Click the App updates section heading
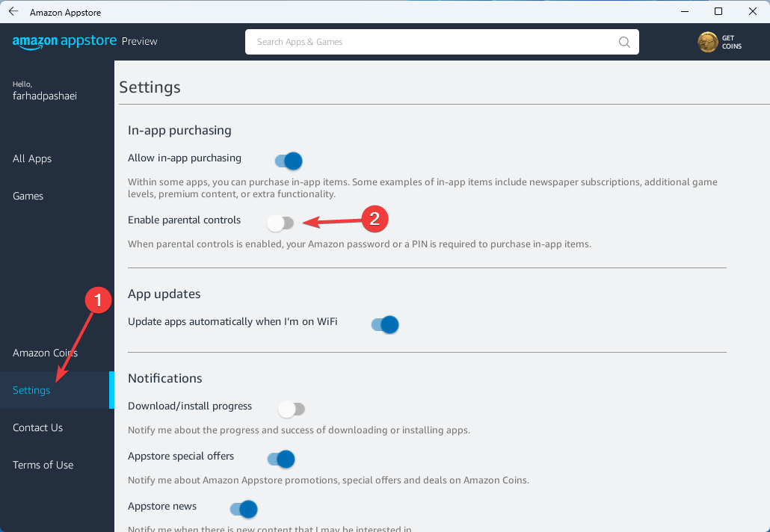Screen dimensions: 770x532 164,294
